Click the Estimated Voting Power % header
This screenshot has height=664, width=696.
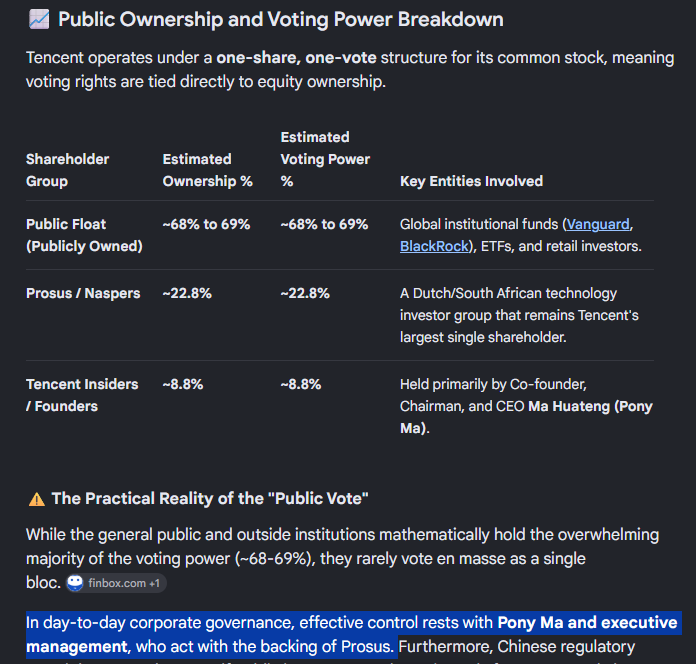(325, 159)
